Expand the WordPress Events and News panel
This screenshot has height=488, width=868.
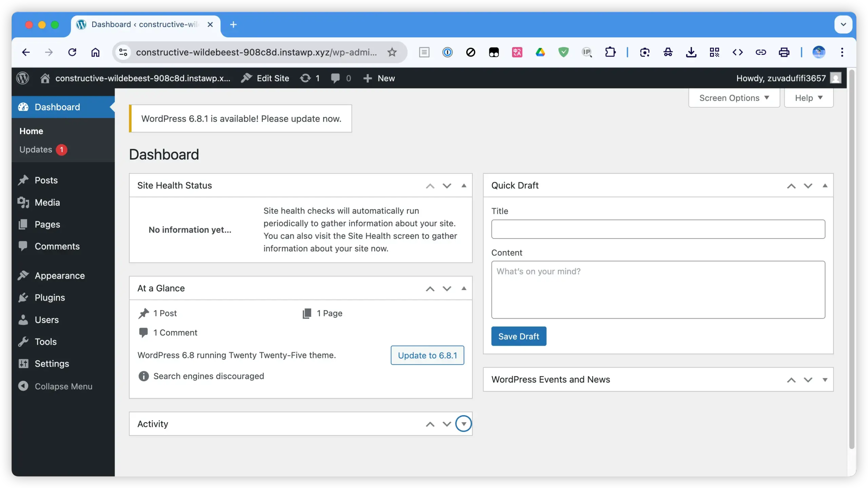coord(825,380)
